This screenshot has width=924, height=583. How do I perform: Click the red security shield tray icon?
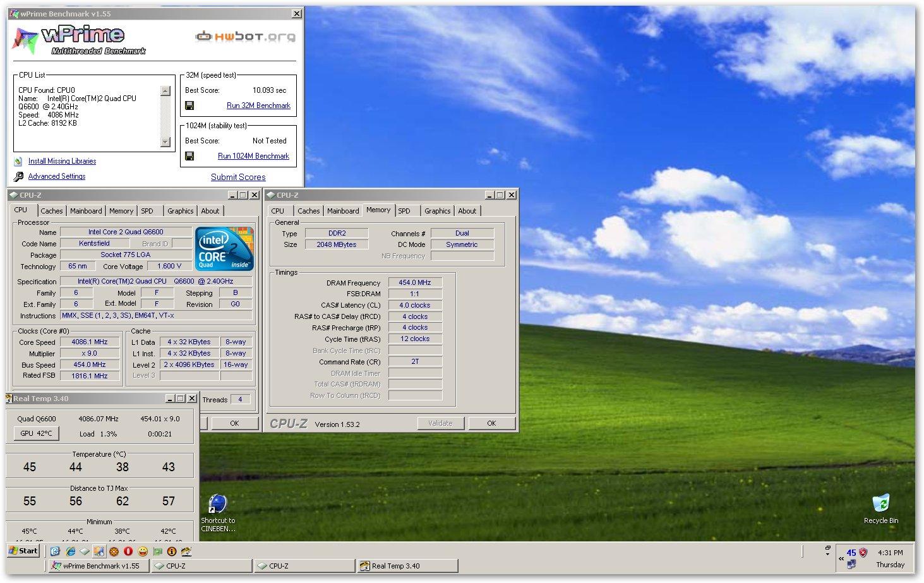tap(863, 553)
